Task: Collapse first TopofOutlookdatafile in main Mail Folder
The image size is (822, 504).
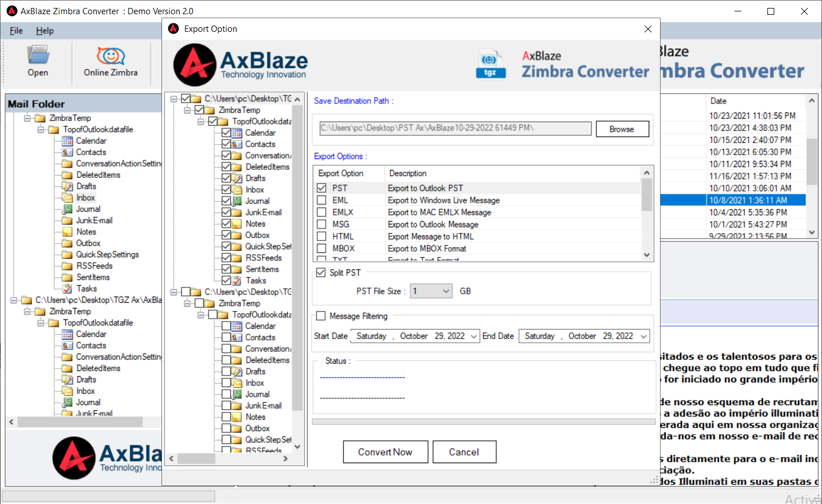Action: (x=41, y=130)
